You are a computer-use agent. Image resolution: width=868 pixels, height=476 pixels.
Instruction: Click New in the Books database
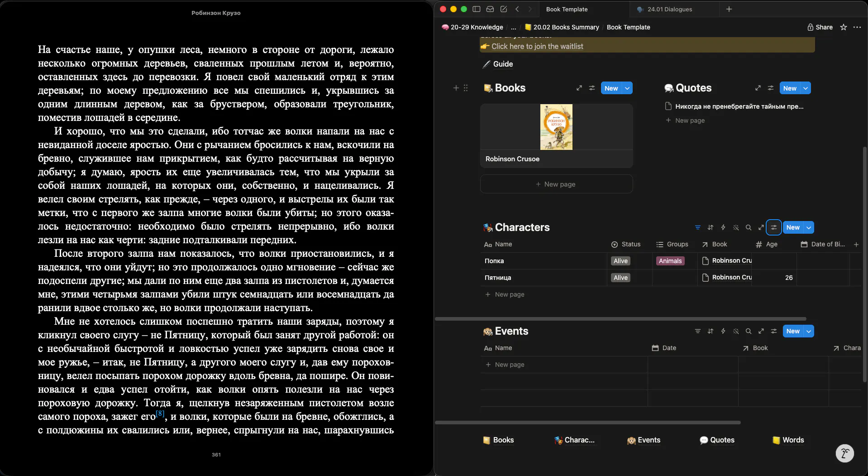tap(611, 88)
